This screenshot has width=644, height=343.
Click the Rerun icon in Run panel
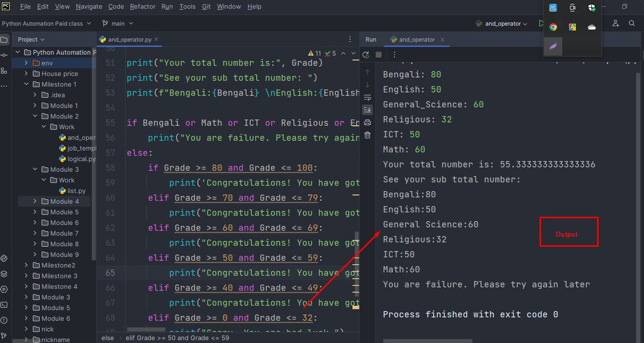coord(367,55)
